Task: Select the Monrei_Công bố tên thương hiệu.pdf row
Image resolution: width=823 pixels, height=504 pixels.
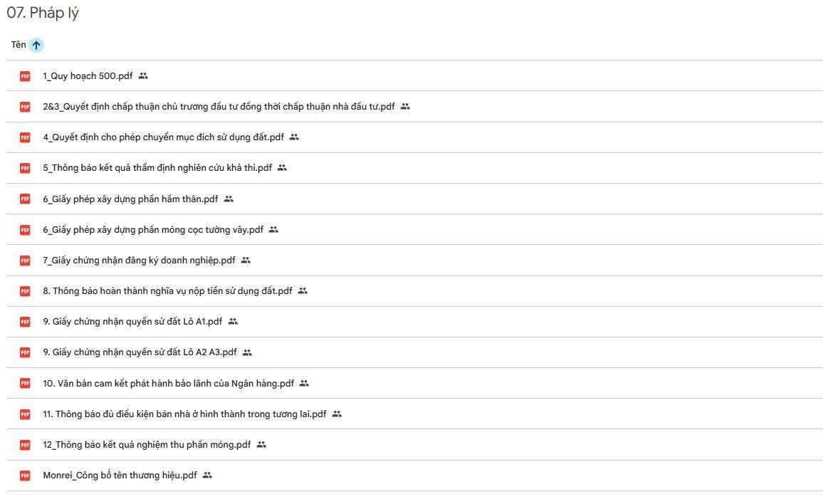Action: (414, 476)
